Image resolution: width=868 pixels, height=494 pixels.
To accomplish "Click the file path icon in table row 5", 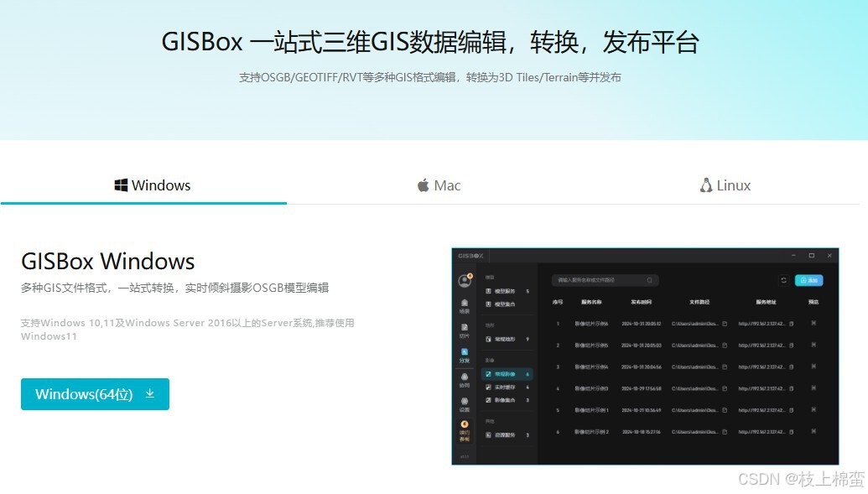I will click(x=724, y=410).
